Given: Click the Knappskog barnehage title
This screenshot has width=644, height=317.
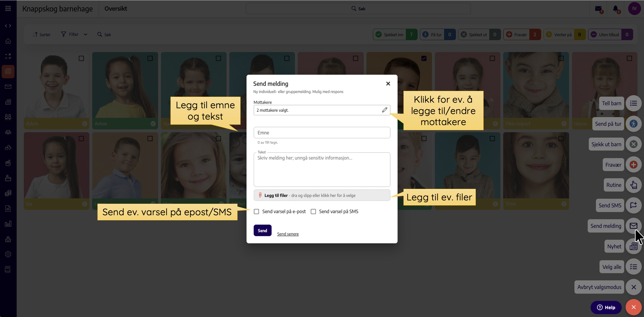Looking at the screenshot, I should pos(57,9).
